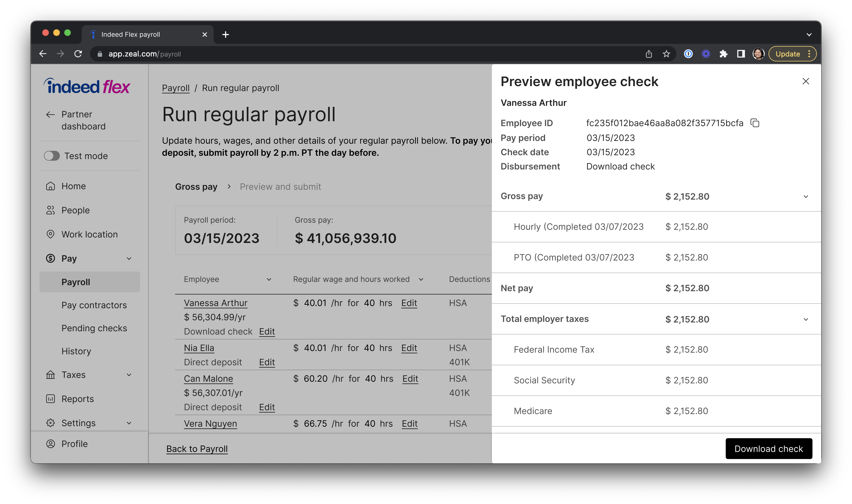Enable the Test mode toggle
This screenshot has width=852, height=504.
pos(52,156)
